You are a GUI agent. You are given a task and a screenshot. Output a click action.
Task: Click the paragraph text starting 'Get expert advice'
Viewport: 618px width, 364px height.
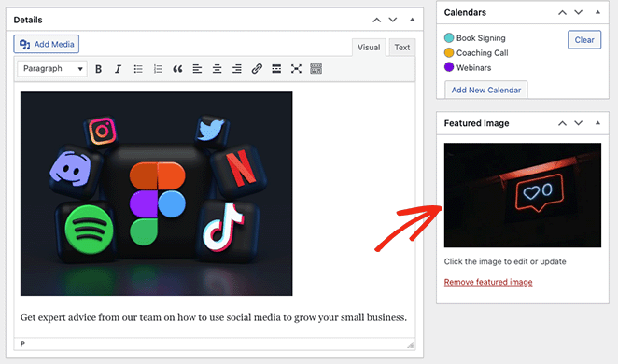click(213, 317)
